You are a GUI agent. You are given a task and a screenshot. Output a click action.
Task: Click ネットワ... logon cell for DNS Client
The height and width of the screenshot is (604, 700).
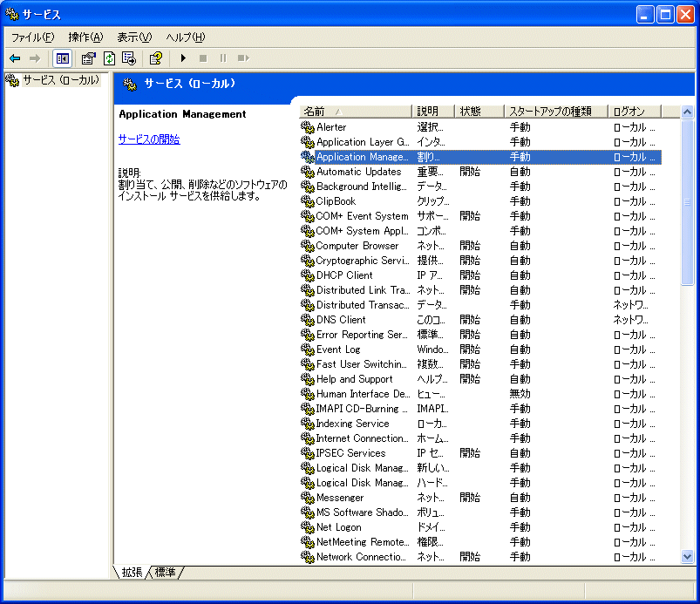tap(630, 320)
